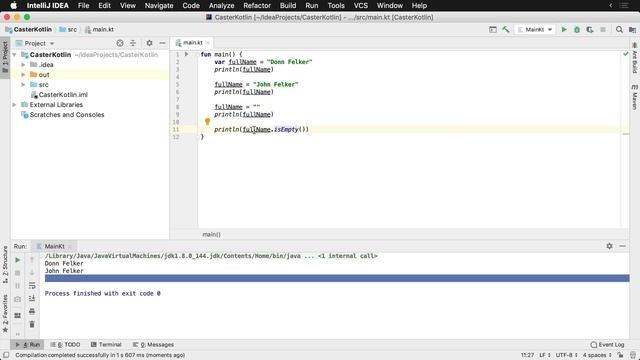640x360 pixels.
Task: Open the Refactor menu
Action: [257, 5]
